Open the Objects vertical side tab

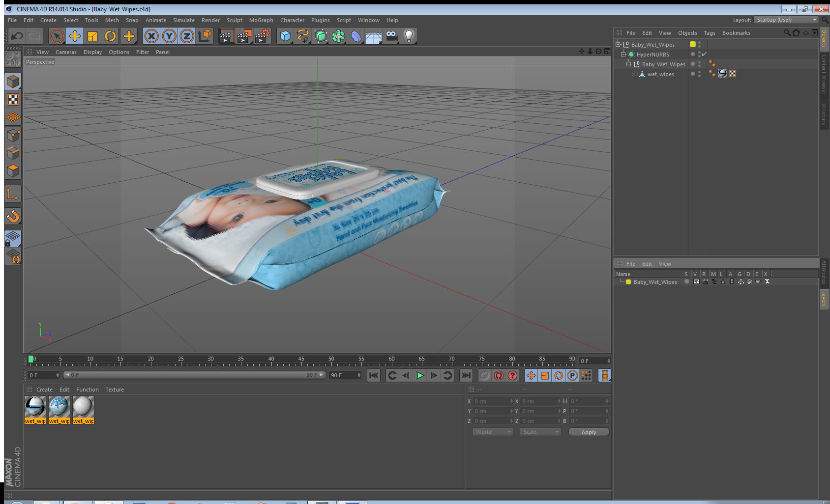[824, 38]
